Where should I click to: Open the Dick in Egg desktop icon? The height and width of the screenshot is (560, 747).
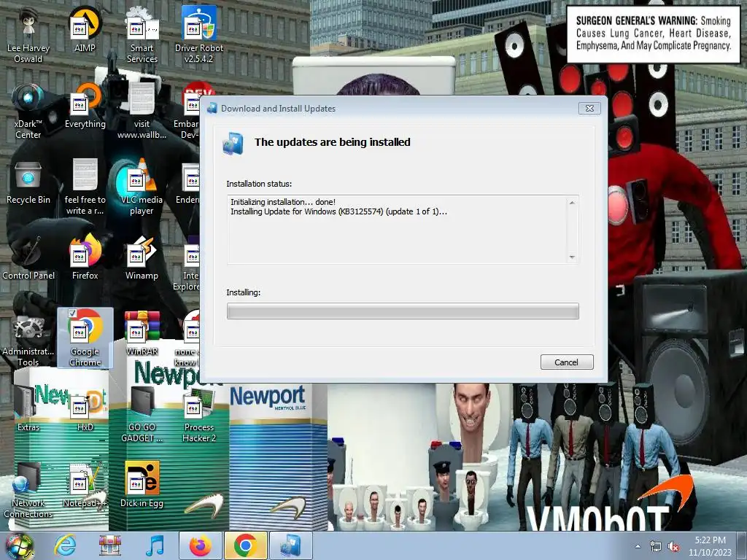coord(142,485)
